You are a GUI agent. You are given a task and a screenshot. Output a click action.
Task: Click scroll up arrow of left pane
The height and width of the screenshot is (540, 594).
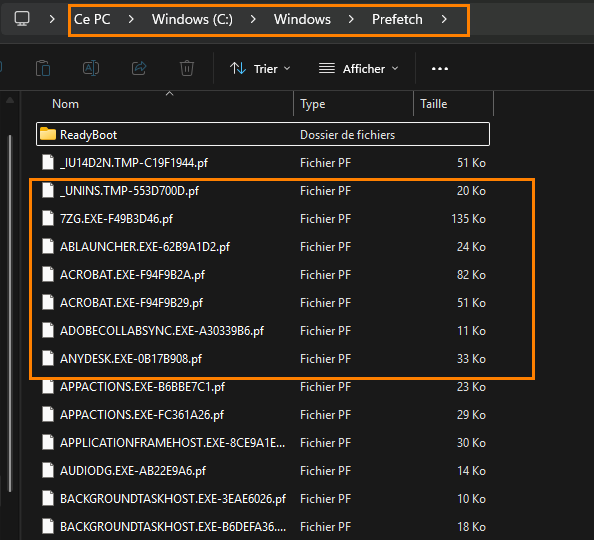click(10, 100)
